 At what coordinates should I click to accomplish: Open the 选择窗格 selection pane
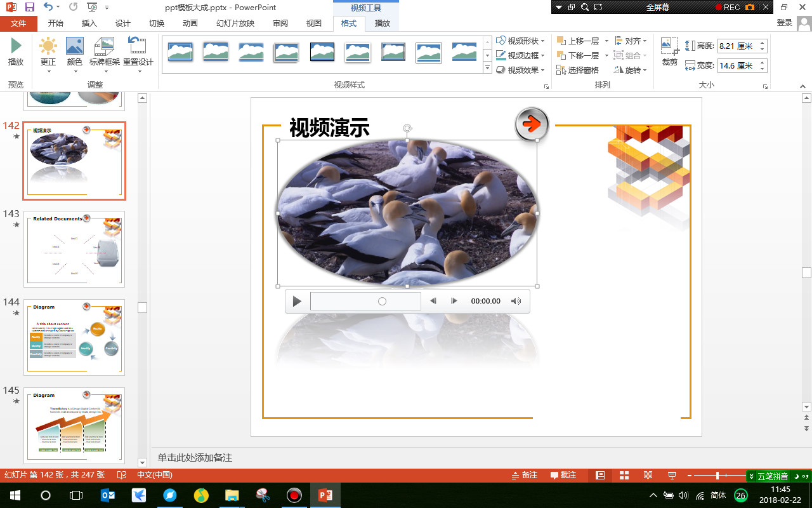pos(577,70)
